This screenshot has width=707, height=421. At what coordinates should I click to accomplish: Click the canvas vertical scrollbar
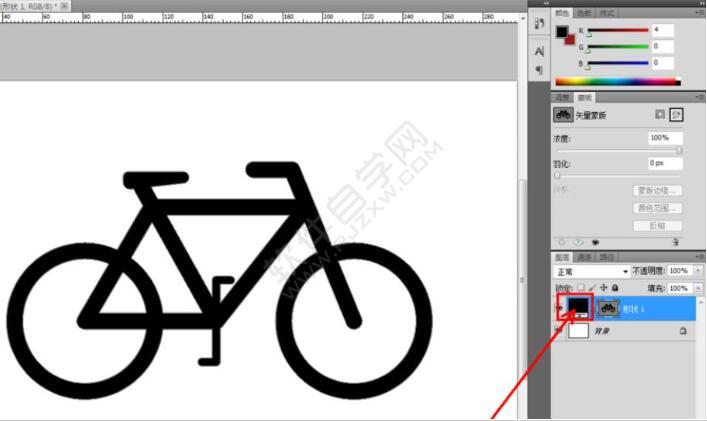pyautogui.click(x=523, y=279)
